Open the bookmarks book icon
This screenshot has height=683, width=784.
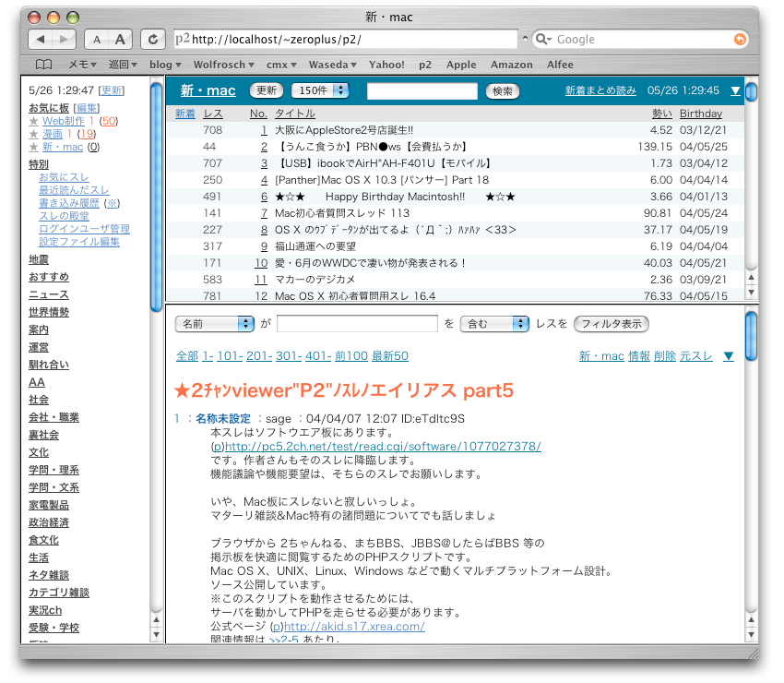click(x=43, y=65)
